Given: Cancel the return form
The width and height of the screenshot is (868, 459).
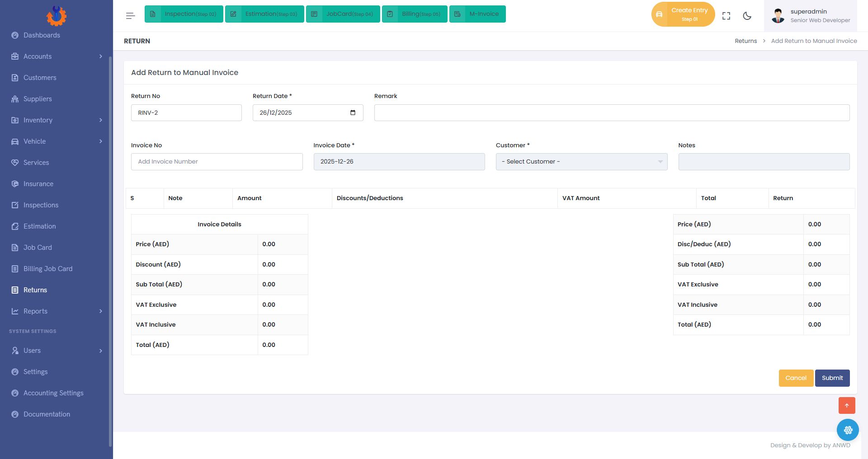Looking at the screenshot, I should [x=796, y=378].
